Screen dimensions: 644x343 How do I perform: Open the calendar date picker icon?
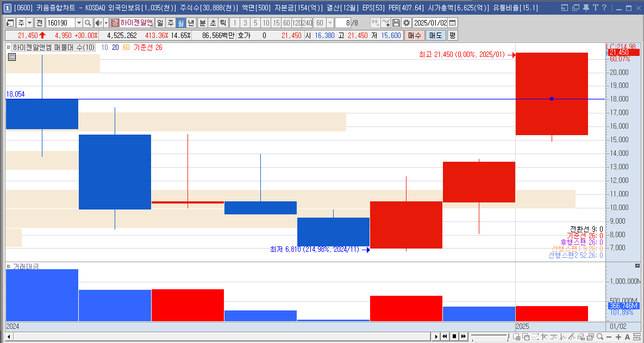[453, 23]
